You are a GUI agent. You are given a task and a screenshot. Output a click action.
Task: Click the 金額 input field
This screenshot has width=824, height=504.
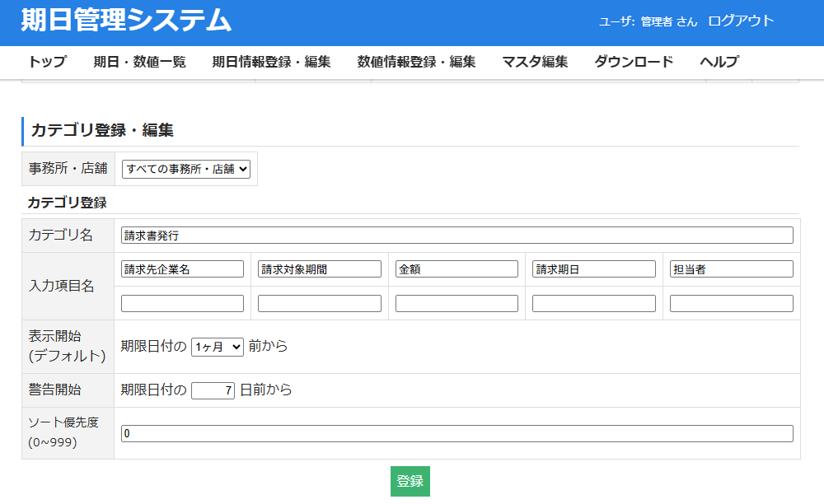(456, 269)
